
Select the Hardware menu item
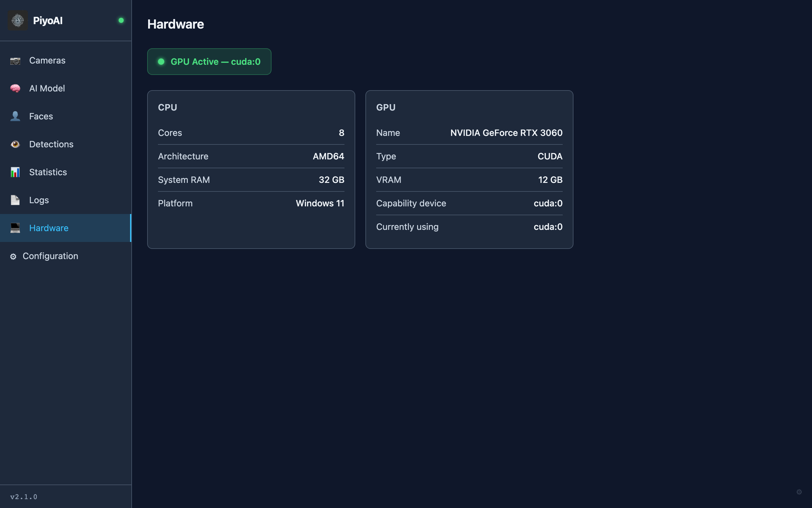pyautogui.click(x=66, y=228)
